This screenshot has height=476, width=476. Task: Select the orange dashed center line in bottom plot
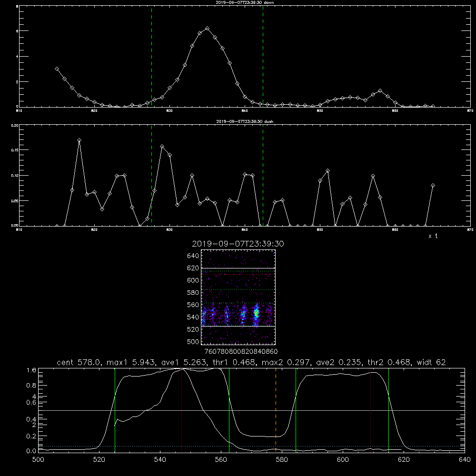(x=276, y=409)
